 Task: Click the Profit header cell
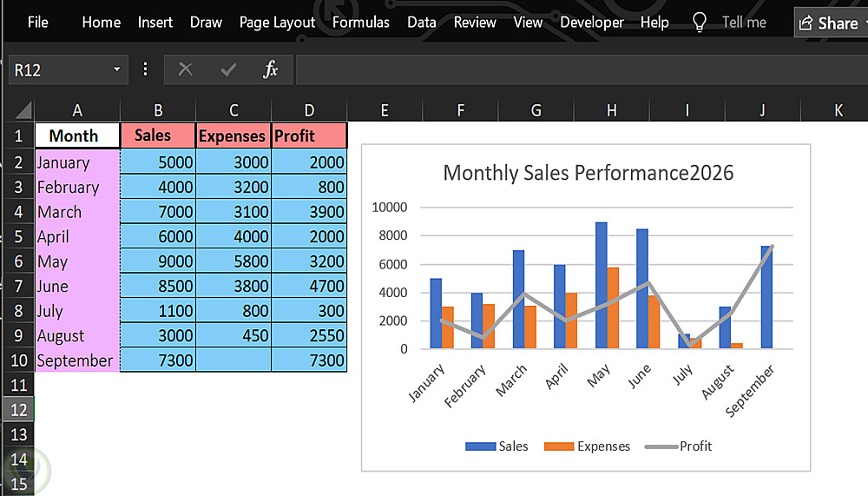point(309,136)
